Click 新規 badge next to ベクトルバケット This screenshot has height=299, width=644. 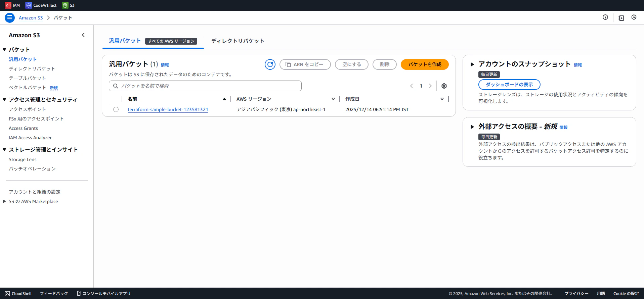pos(54,88)
